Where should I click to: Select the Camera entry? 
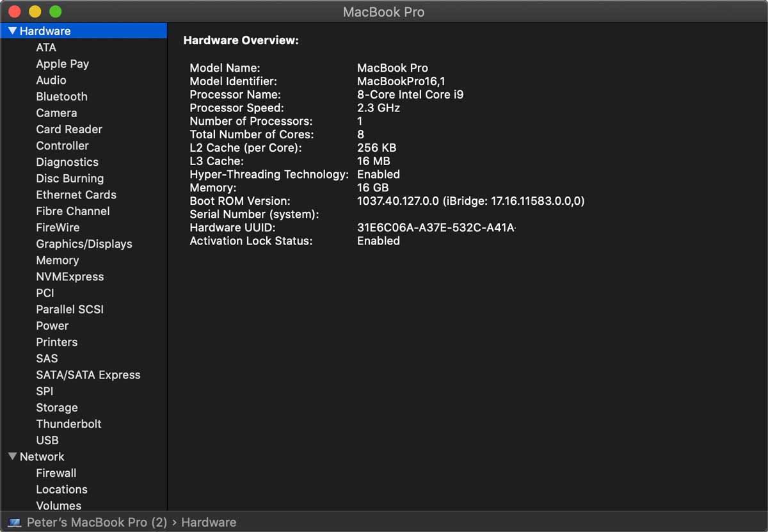click(56, 113)
